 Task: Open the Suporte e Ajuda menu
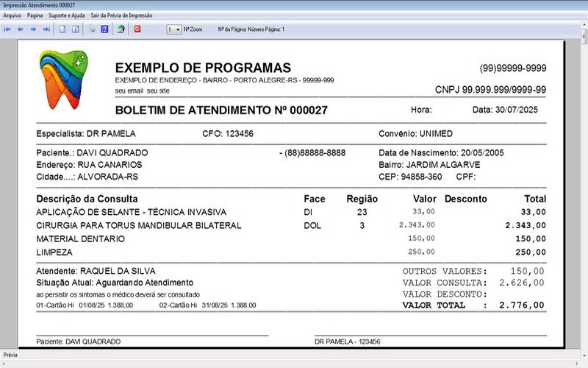pyautogui.click(x=66, y=15)
